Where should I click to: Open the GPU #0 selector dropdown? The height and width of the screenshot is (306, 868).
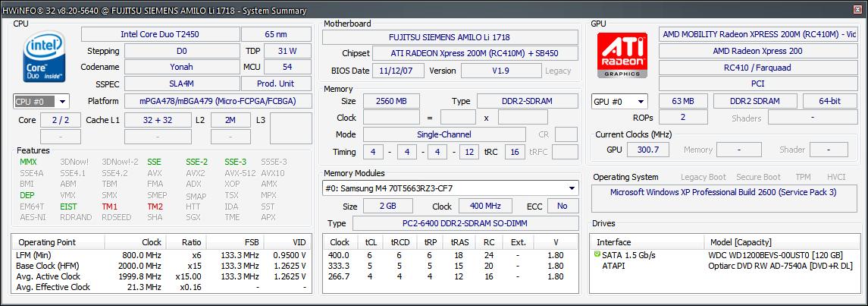point(619,102)
